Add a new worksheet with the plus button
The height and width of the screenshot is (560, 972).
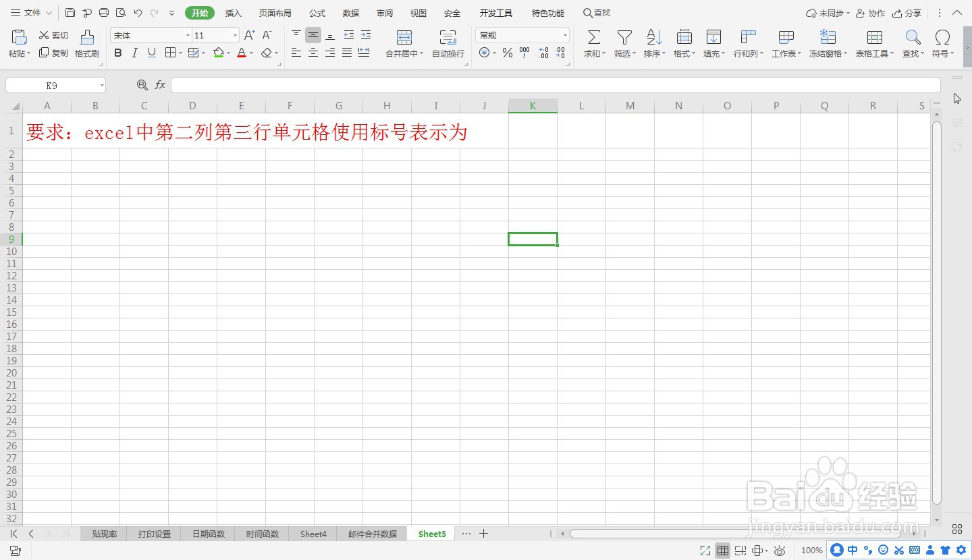tap(483, 533)
